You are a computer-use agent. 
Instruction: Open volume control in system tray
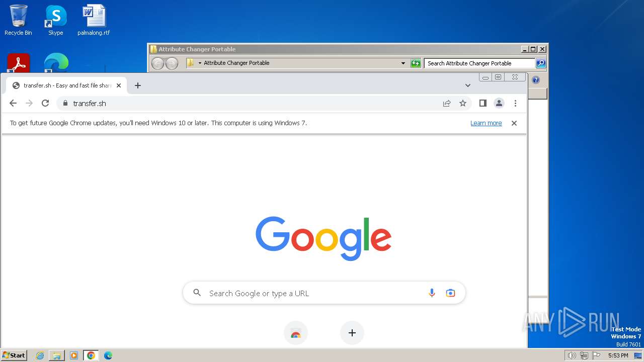[x=572, y=355]
